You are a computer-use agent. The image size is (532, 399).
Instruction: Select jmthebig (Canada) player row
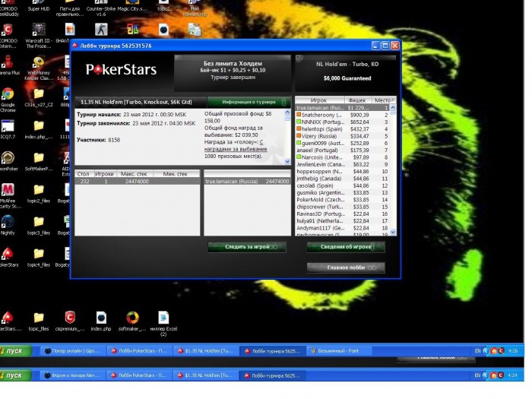[342, 179]
